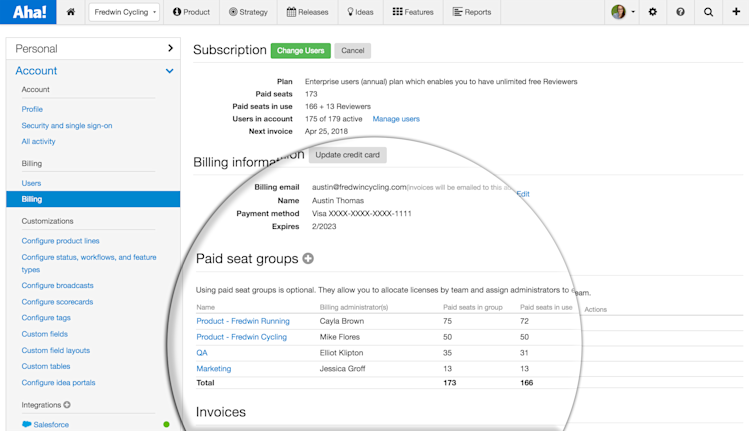
Task: Collapse the Account settings section
Action: (x=169, y=71)
